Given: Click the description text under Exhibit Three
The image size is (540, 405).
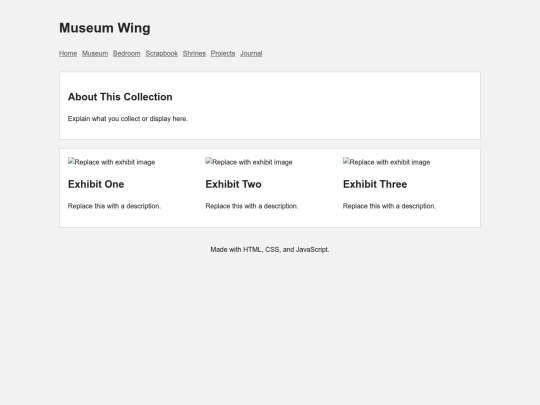Looking at the screenshot, I should point(389,206).
